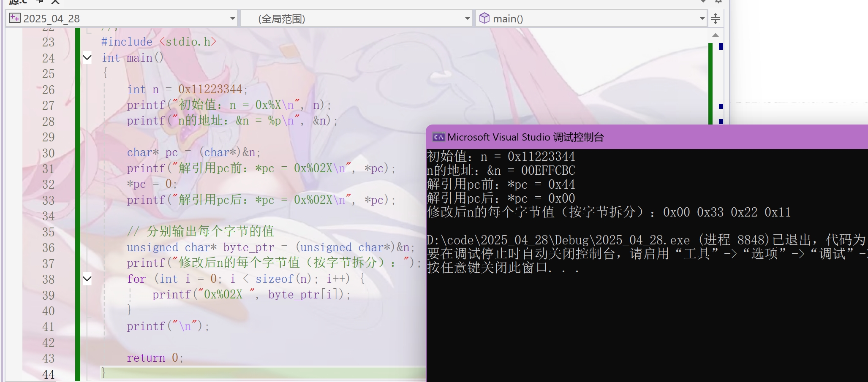Click console output '解引用pc前: *pc = 0x44'
The height and width of the screenshot is (382, 868).
(501, 184)
